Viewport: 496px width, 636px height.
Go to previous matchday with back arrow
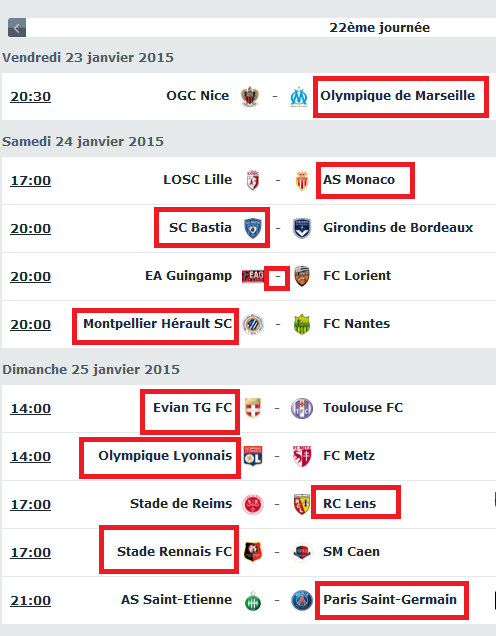[x=17, y=28]
